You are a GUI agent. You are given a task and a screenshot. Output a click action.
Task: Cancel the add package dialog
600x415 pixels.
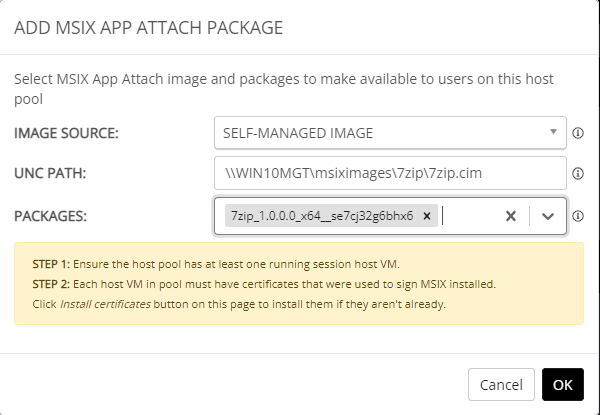501,384
